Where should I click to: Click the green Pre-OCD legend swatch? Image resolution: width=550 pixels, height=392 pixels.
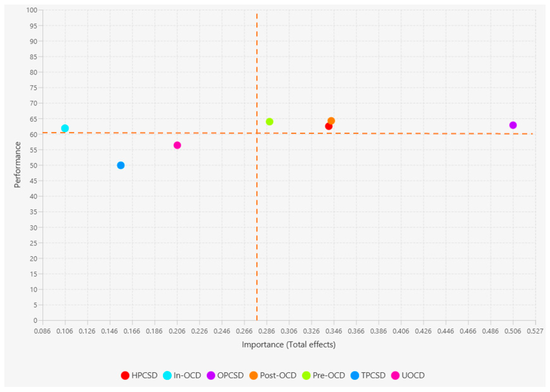click(306, 375)
